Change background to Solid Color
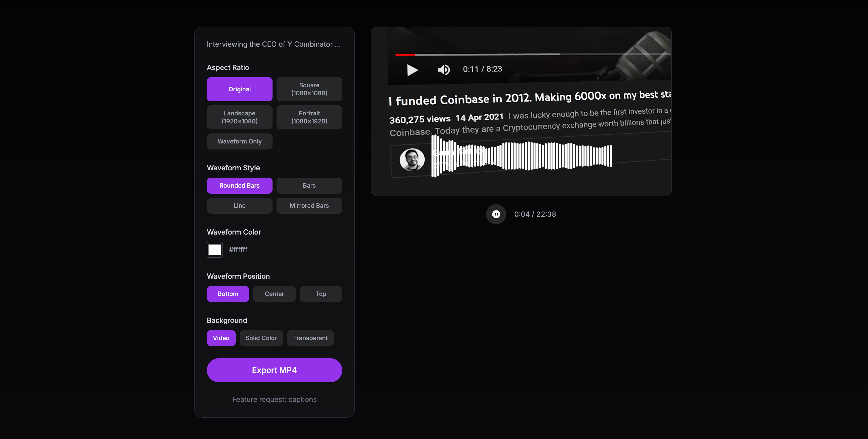The image size is (868, 439). pos(261,338)
